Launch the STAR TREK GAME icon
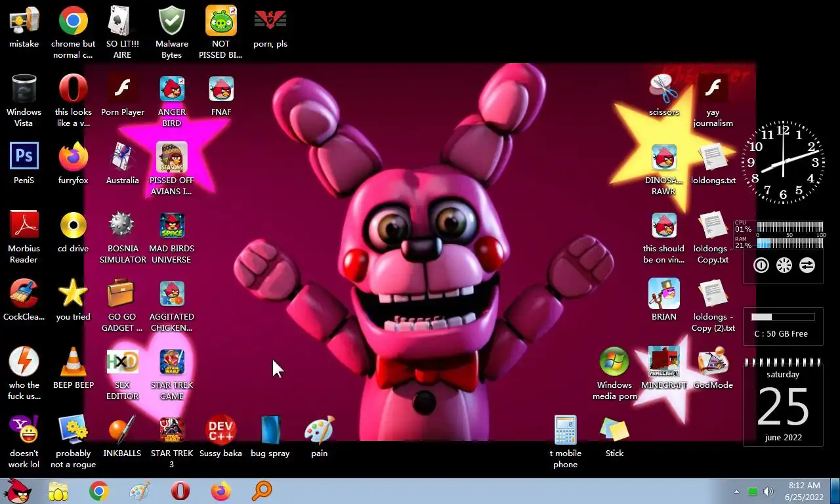This screenshot has width=840, height=504. coord(171,362)
